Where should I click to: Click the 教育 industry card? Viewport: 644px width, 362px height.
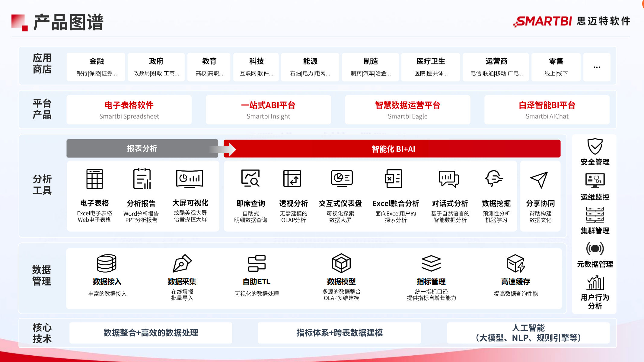point(209,67)
